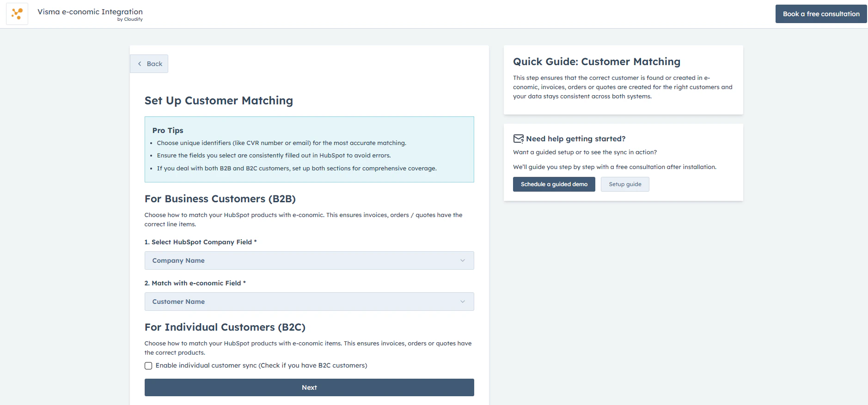The height and width of the screenshot is (405, 868).
Task: Click the '1. Select HubSpot Company Field' label
Action: 201,242
